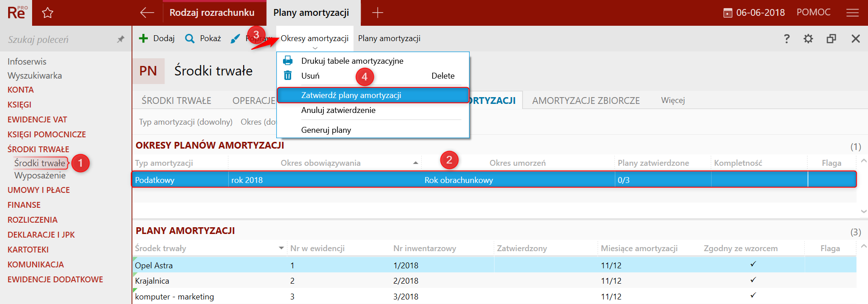
Task: Sort by Okres obowiązywania column arrow
Action: (415, 163)
